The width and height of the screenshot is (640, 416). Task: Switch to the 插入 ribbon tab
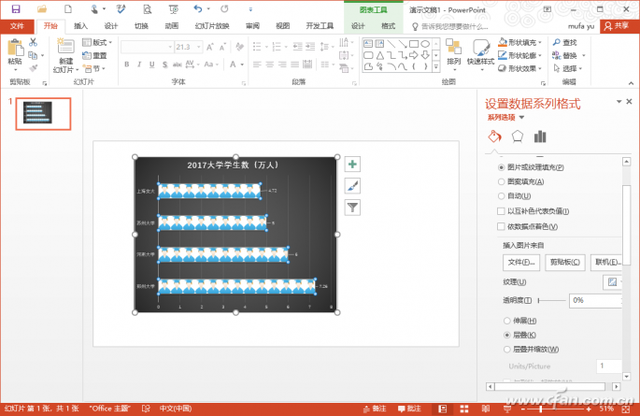coord(81,26)
